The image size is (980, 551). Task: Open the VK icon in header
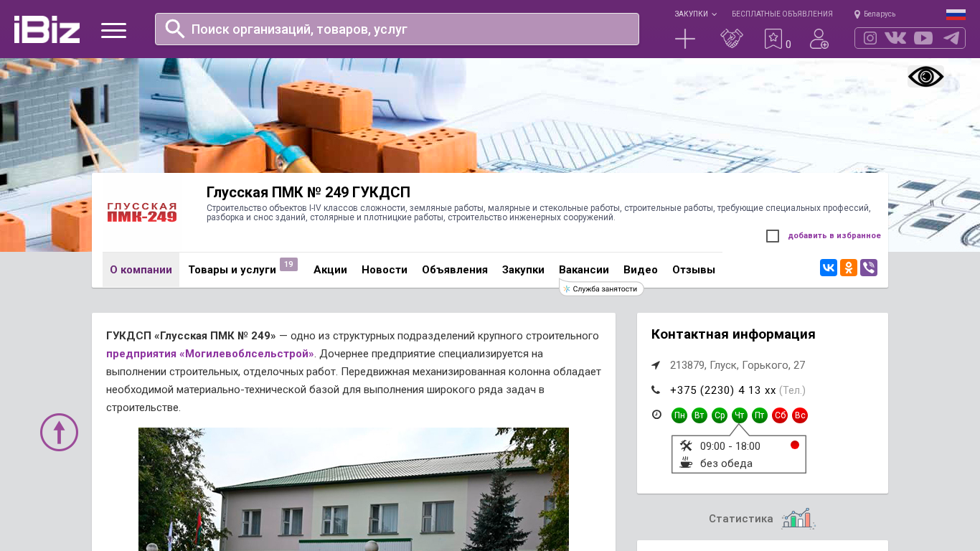point(895,38)
